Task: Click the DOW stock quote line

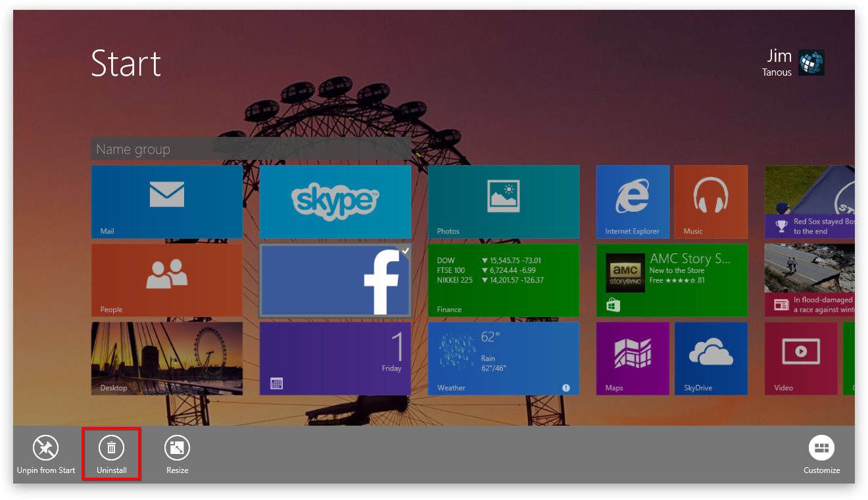Action: [x=489, y=261]
